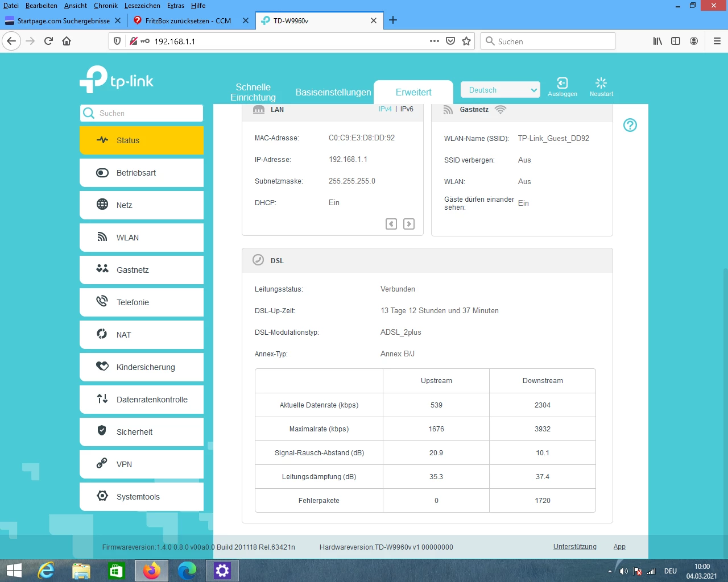Open the help question mark icon
Viewport: 728px width, 582px height.
click(x=630, y=125)
